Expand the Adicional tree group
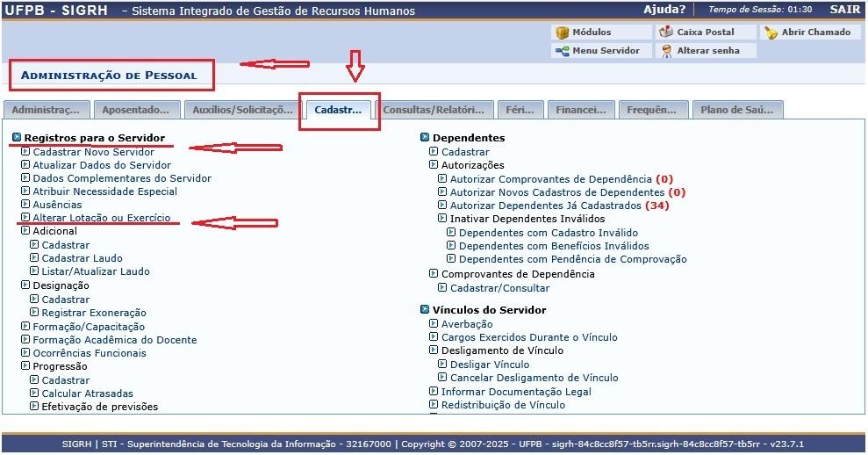The width and height of the screenshot is (868, 455). click(x=25, y=231)
